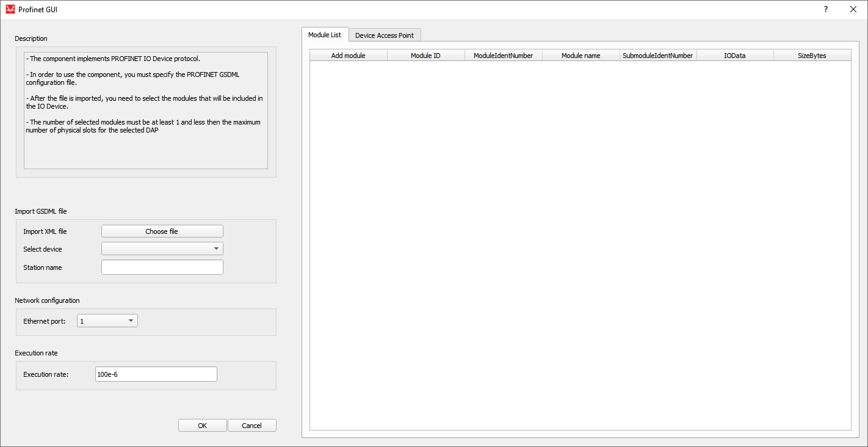Click the Module ID column header
Screen dimensions: 868x447
[425, 56]
